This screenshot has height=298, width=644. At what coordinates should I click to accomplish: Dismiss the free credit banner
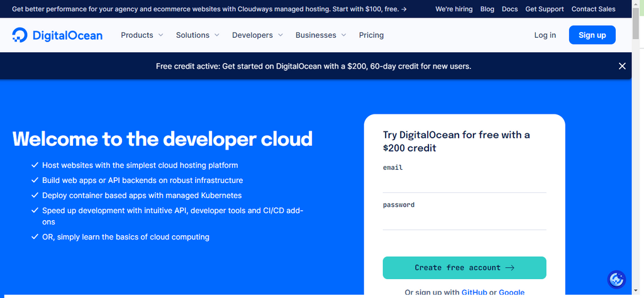click(x=622, y=66)
